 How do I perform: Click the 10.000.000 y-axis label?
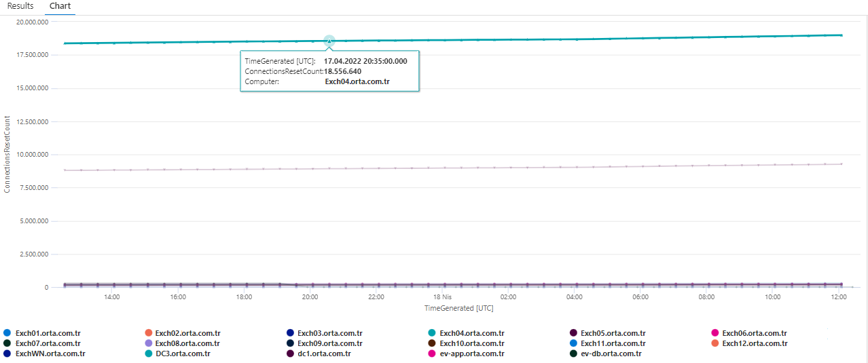[31, 155]
